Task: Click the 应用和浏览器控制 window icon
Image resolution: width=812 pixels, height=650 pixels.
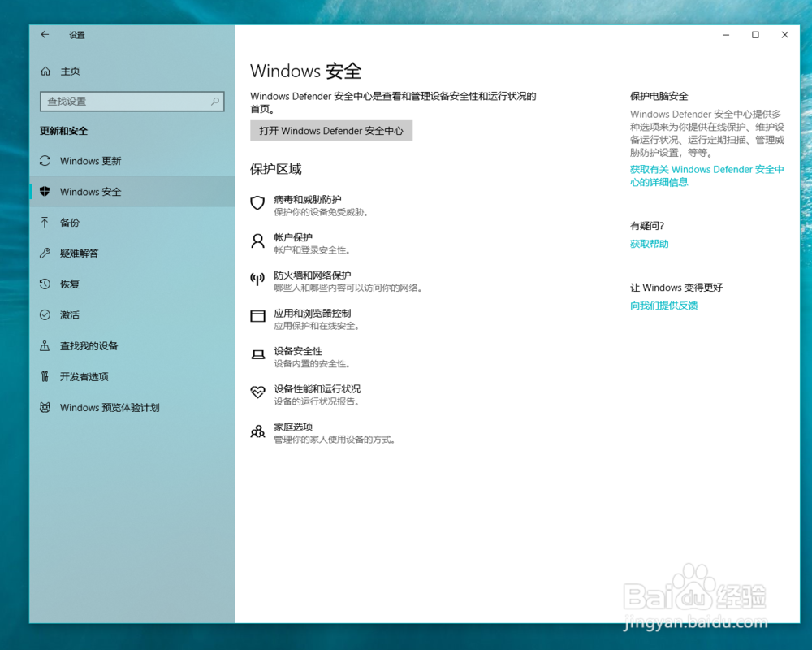Action: (x=257, y=316)
